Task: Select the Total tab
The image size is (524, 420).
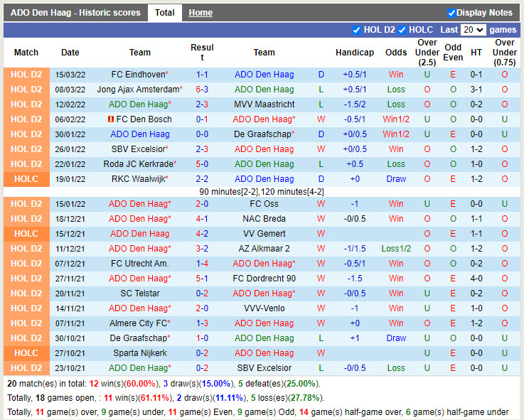Action: 164,13
